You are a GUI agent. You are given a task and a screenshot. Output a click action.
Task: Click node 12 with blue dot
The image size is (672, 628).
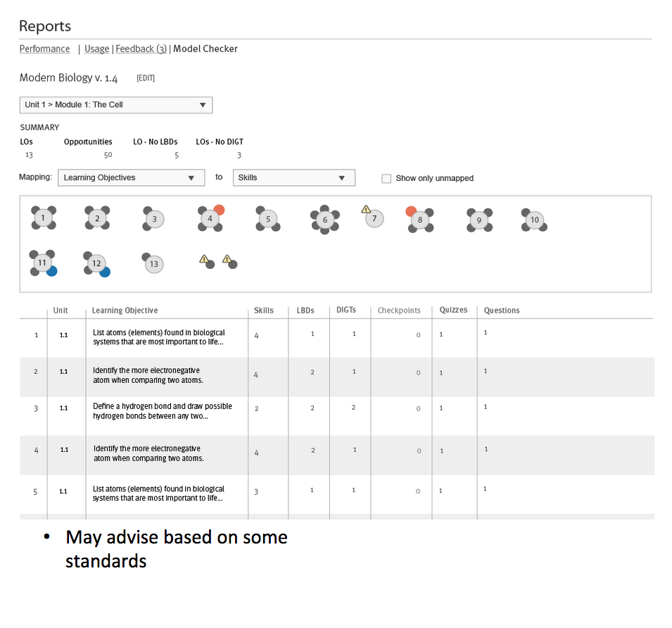(x=96, y=263)
